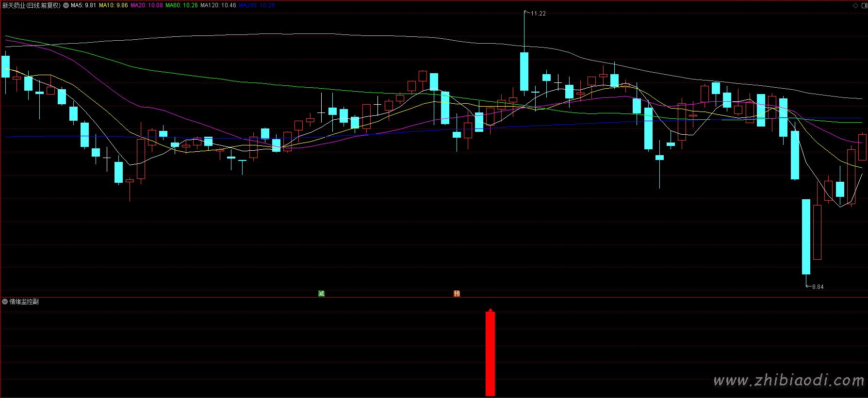Click the hollow red candle beside 8.84 low
This screenshot has width=868, height=398.
point(817,232)
